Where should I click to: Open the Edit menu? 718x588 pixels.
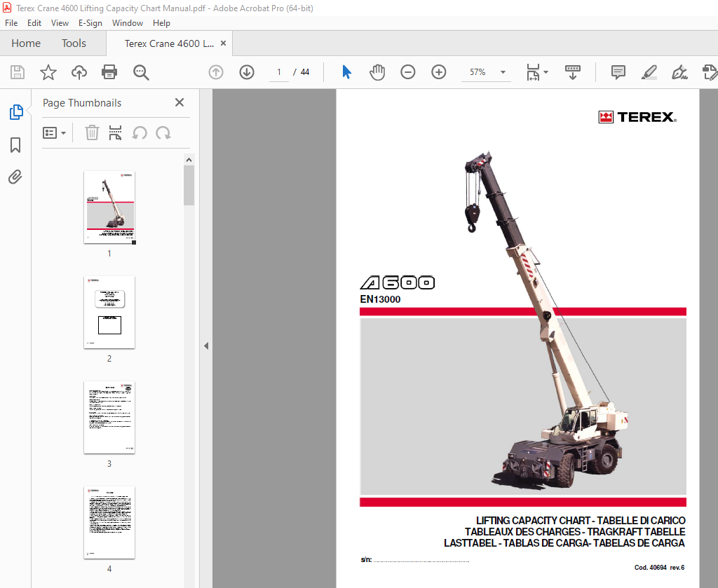tap(34, 23)
